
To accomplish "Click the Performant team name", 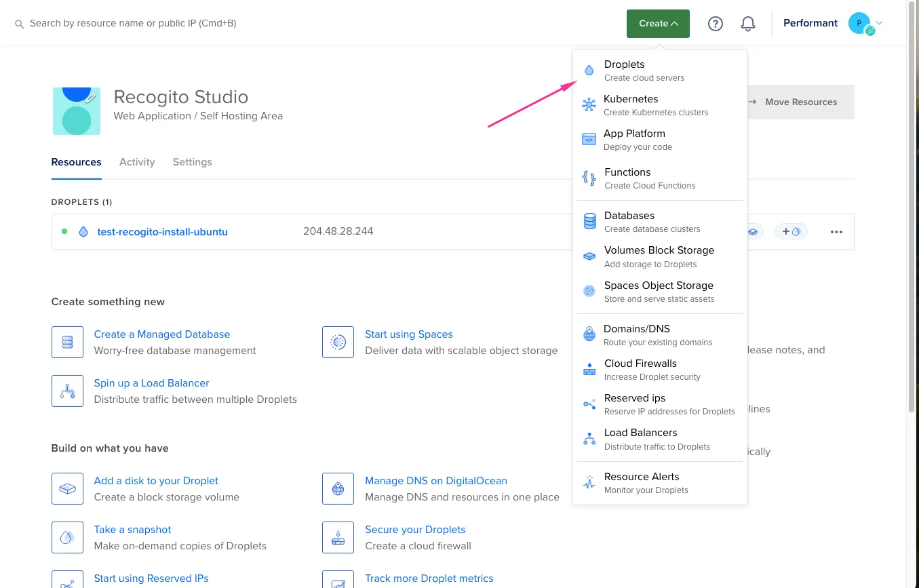I will 810,23.
